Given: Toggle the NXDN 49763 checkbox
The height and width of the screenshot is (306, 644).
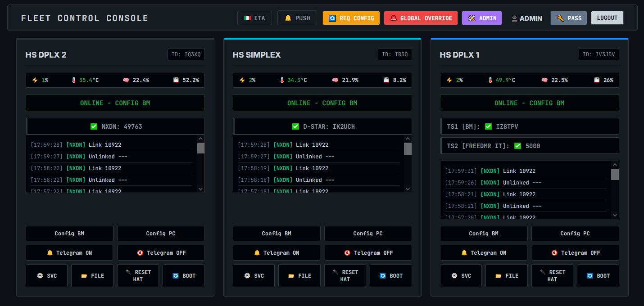Looking at the screenshot, I should click(x=94, y=126).
